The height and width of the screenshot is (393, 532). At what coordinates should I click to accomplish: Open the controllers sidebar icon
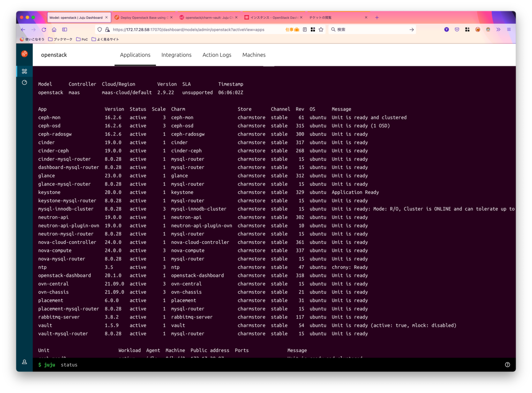(x=24, y=83)
